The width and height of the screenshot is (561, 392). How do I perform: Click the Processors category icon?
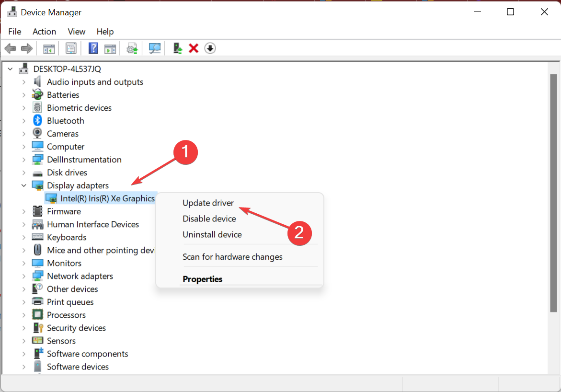[37, 315]
